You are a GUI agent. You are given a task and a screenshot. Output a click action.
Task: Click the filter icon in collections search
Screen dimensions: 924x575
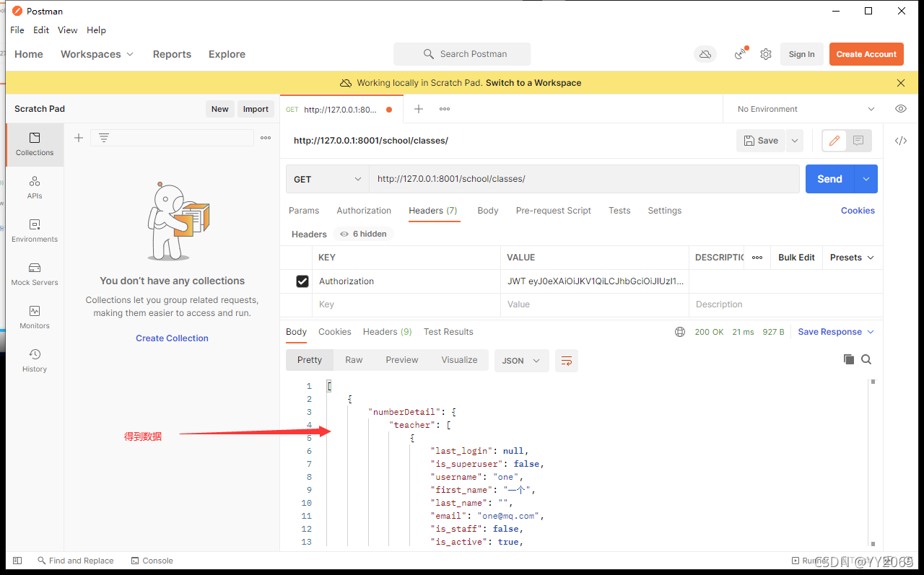[104, 138]
